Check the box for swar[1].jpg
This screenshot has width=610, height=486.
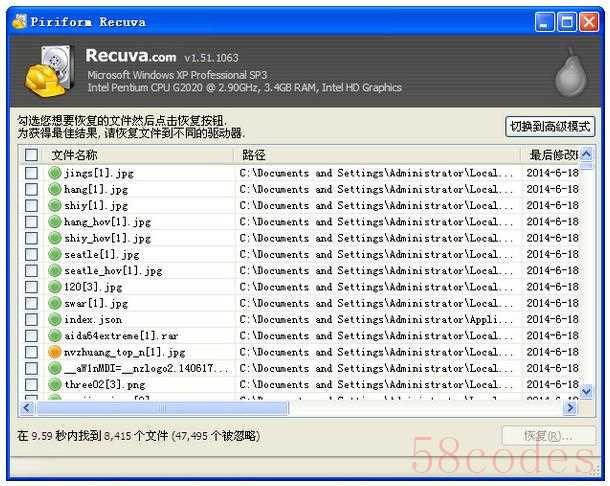coord(31,303)
